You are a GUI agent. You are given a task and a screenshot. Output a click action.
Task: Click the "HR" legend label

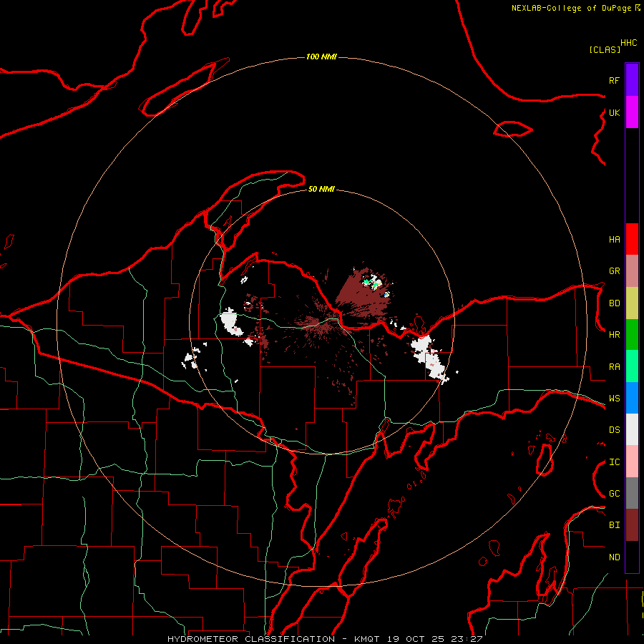point(614,335)
